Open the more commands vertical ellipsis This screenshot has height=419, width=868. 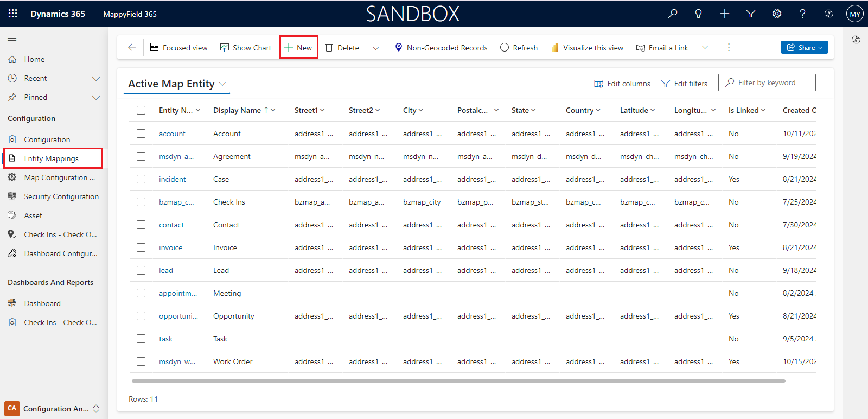[x=729, y=48]
